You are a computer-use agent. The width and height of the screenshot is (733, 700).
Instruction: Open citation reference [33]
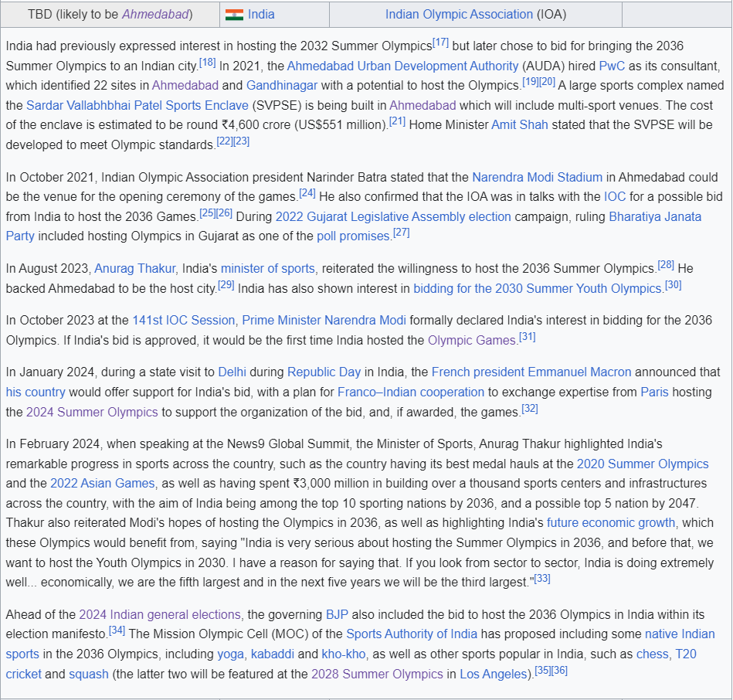541,579
